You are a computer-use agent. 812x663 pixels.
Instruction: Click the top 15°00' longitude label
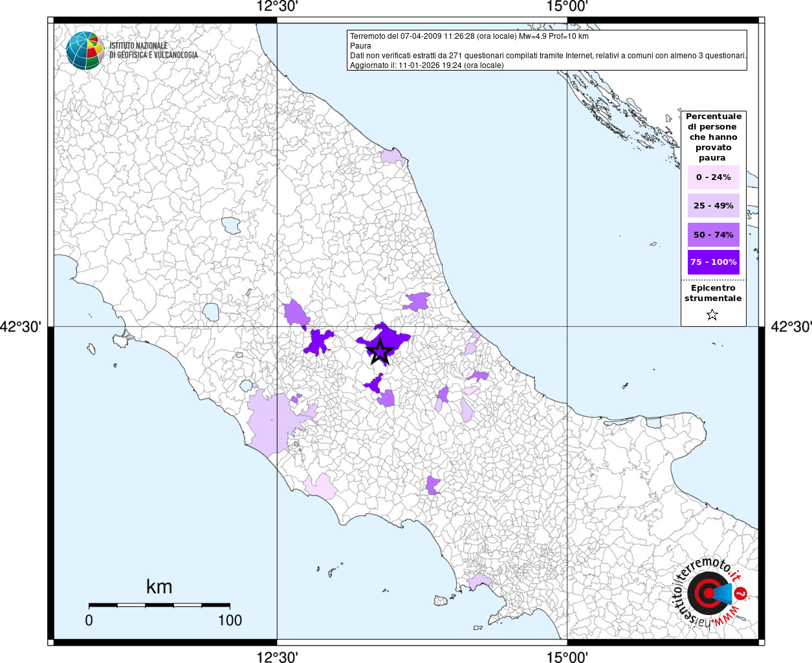pyautogui.click(x=567, y=7)
